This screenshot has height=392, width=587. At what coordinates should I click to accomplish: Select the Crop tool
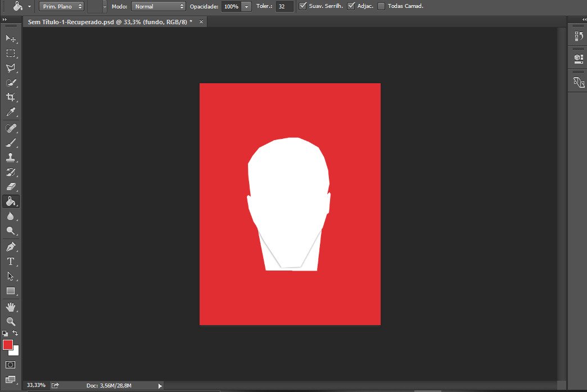click(11, 97)
